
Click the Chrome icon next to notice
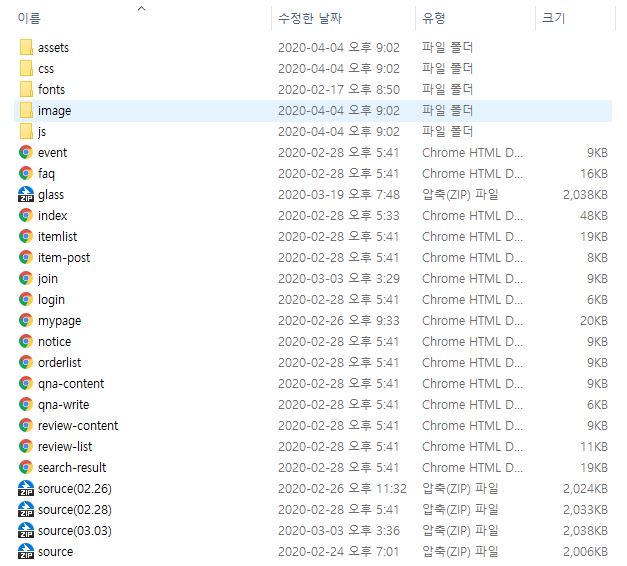coord(26,341)
